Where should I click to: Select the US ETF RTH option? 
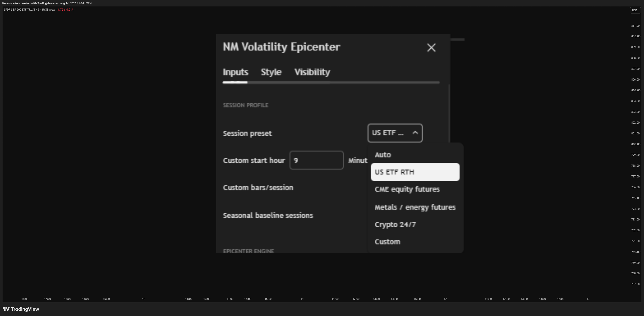[x=415, y=172]
